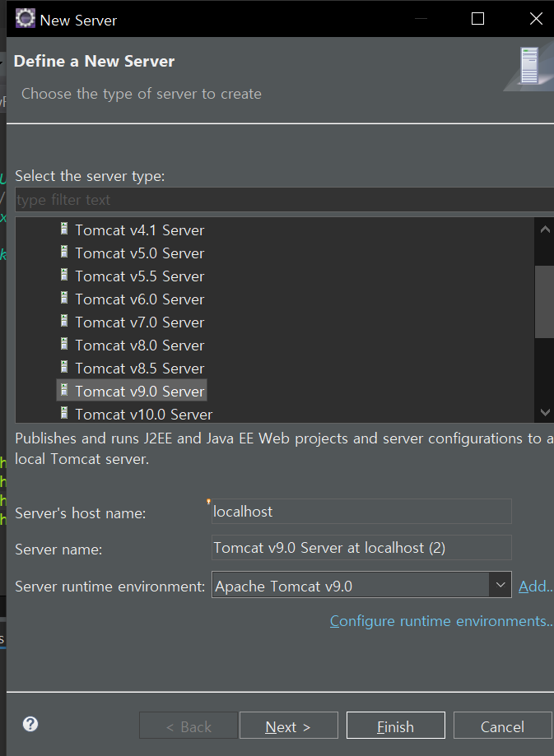Image resolution: width=554 pixels, height=756 pixels.
Task: Pick Tomcat v8.5 Server text
Action: [x=139, y=369]
